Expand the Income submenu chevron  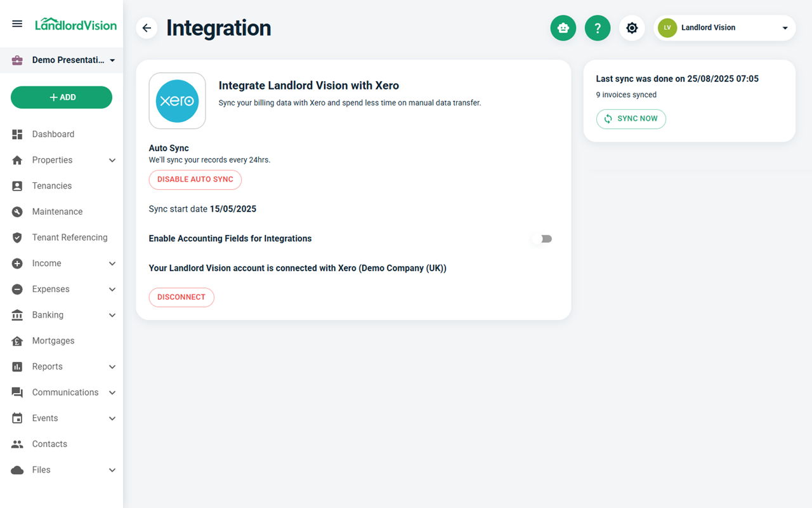(112, 264)
